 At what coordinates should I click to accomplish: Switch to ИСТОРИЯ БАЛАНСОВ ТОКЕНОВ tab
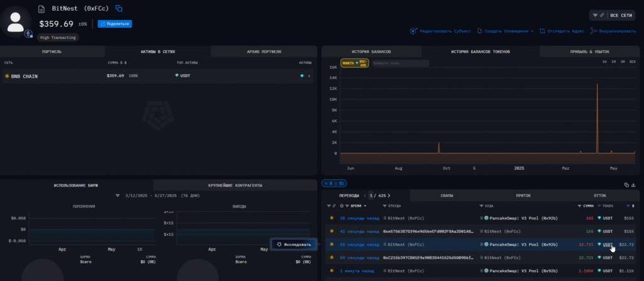[480, 52]
